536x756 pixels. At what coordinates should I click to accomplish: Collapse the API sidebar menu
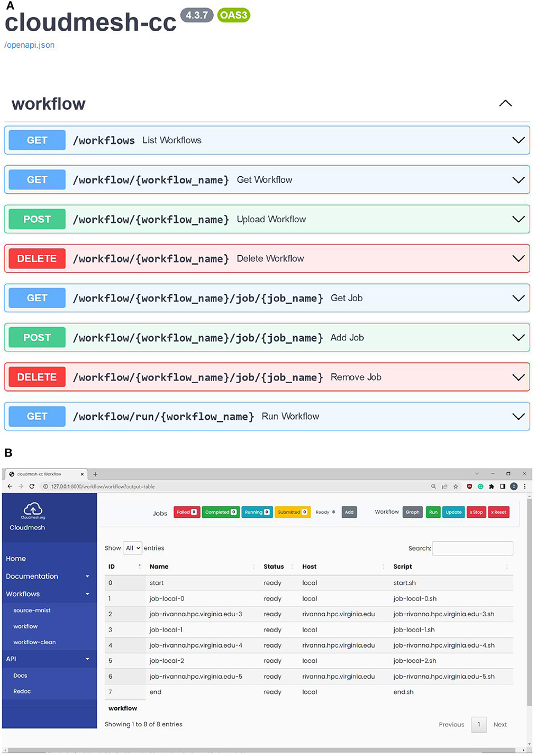[x=49, y=659]
